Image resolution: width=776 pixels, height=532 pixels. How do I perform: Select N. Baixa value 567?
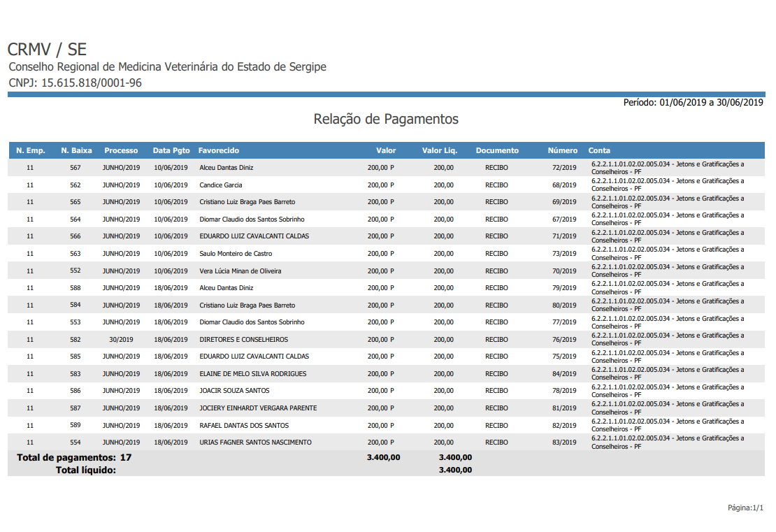pos(76,168)
